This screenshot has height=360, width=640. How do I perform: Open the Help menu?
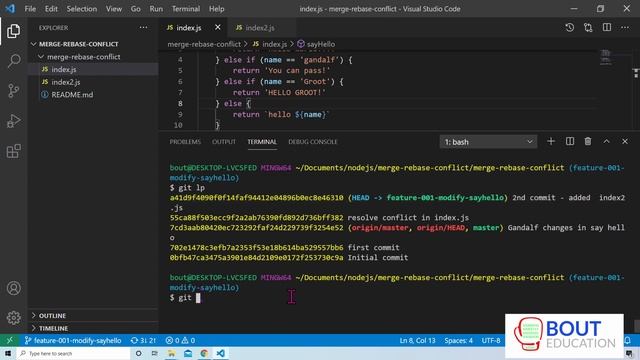click(x=217, y=9)
